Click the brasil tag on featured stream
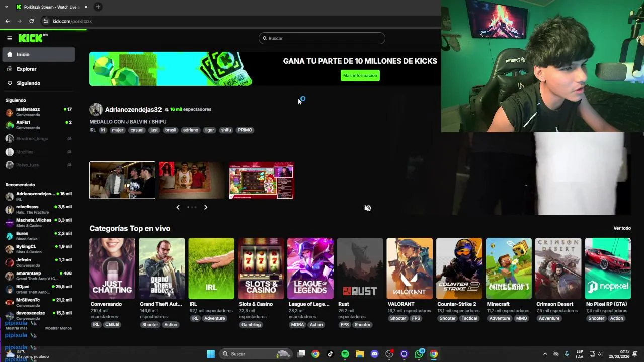The height and width of the screenshot is (362, 644). click(x=171, y=130)
